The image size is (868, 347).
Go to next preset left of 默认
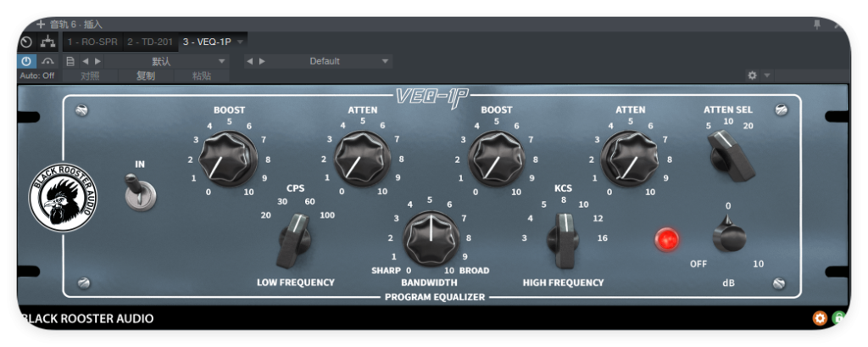pyautogui.click(x=98, y=61)
